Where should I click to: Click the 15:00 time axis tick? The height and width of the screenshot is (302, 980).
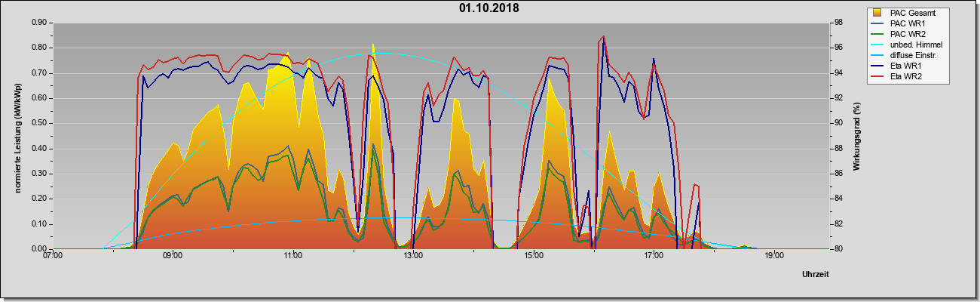[533, 255]
